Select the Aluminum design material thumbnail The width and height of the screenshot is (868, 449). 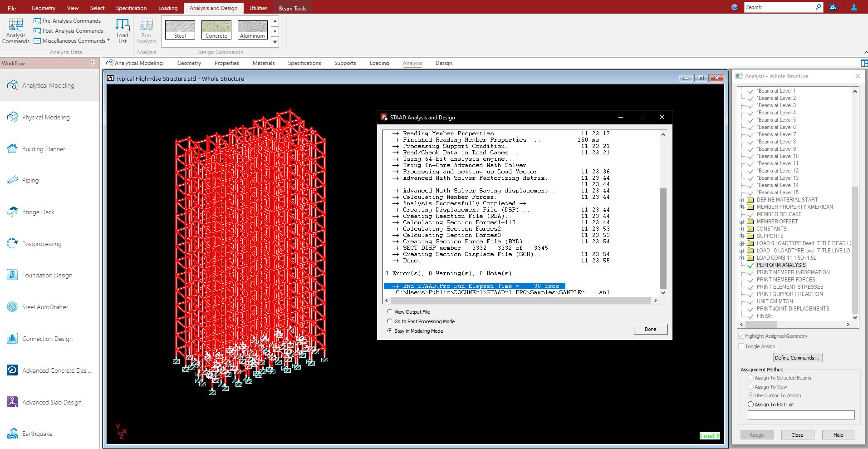252,30
